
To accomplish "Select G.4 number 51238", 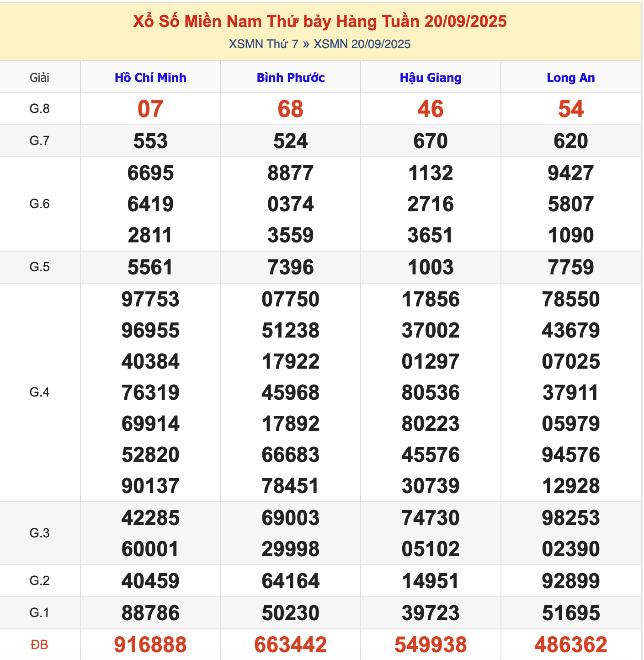I will click(x=291, y=330).
